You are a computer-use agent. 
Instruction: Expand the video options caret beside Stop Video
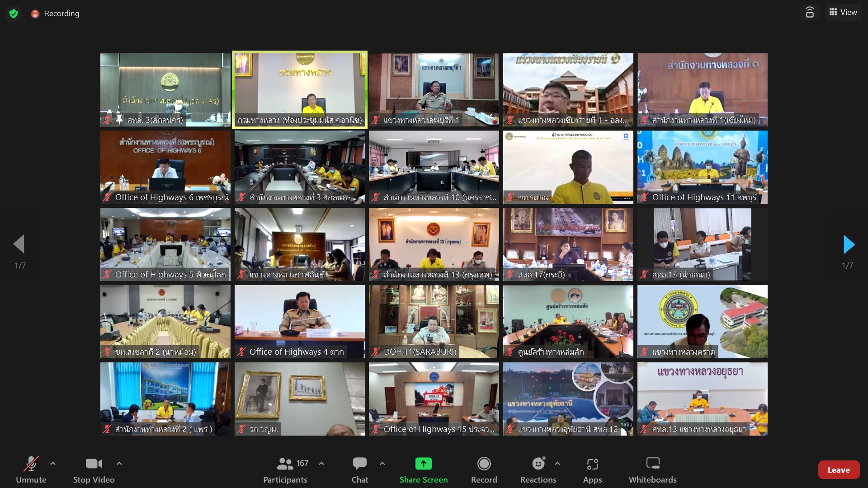pos(119,464)
